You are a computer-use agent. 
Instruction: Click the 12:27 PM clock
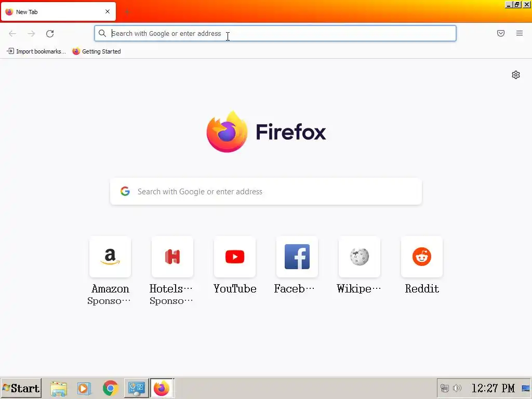point(493,388)
